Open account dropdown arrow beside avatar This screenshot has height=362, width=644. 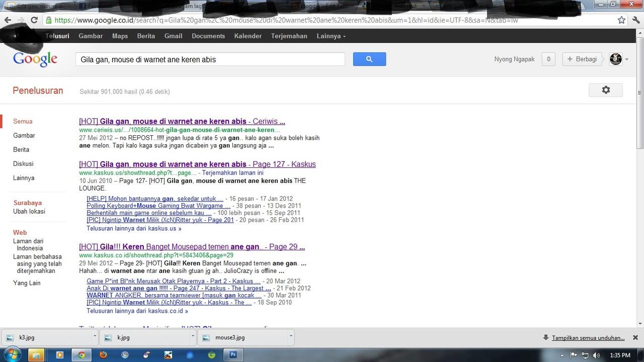[x=627, y=59]
